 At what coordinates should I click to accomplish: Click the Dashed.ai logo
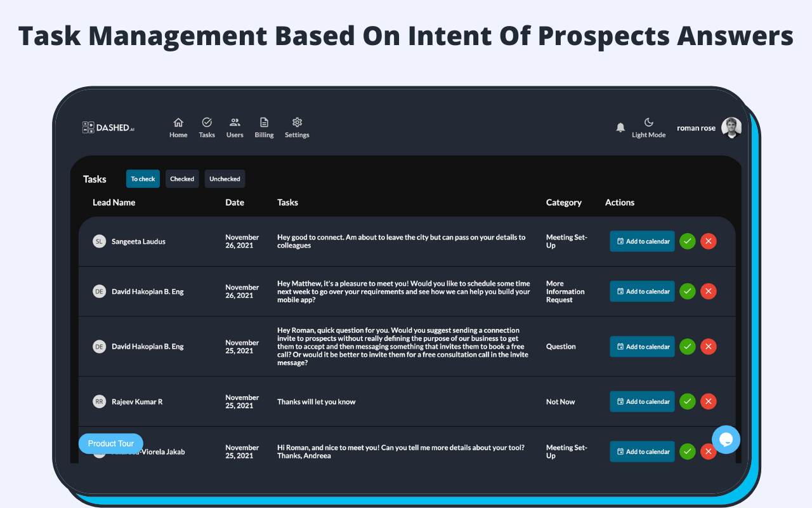click(x=108, y=128)
